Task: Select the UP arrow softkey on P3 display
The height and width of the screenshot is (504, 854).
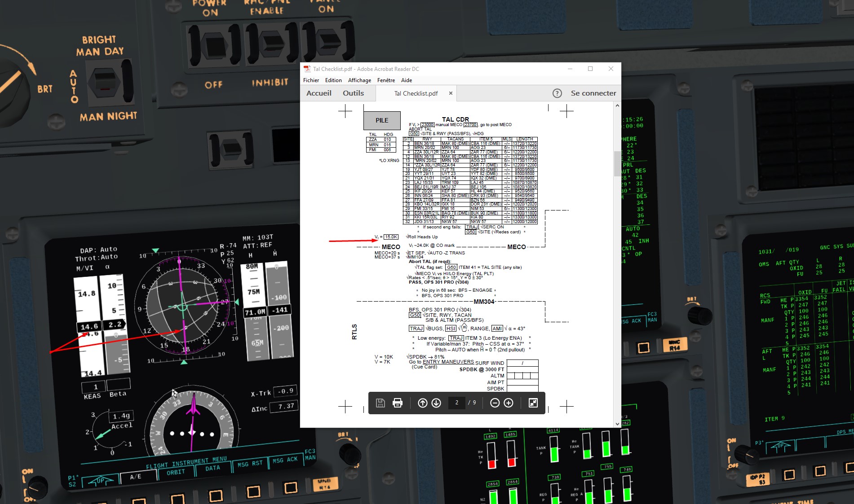Action: 781,446
